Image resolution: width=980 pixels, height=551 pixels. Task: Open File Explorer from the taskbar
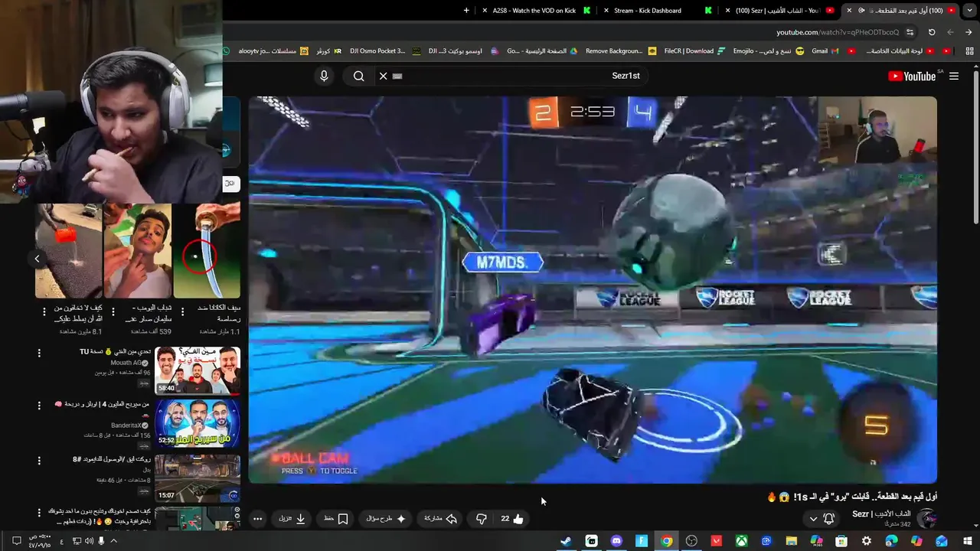pos(792,541)
